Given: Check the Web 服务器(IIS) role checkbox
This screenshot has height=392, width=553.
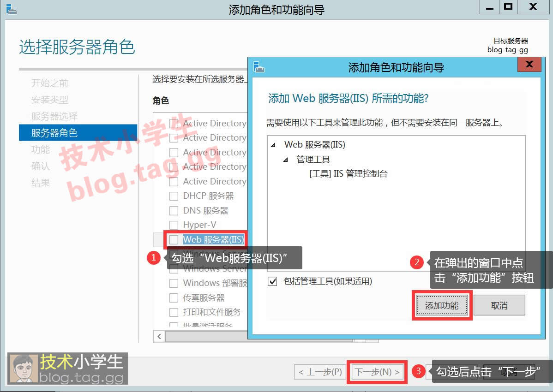Looking at the screenshot, I should point(174,239).
